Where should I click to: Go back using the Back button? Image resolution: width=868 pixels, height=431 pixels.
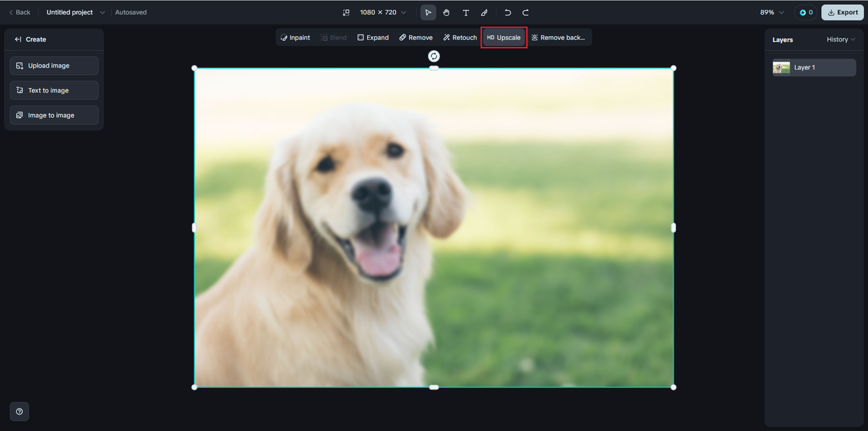20,12
